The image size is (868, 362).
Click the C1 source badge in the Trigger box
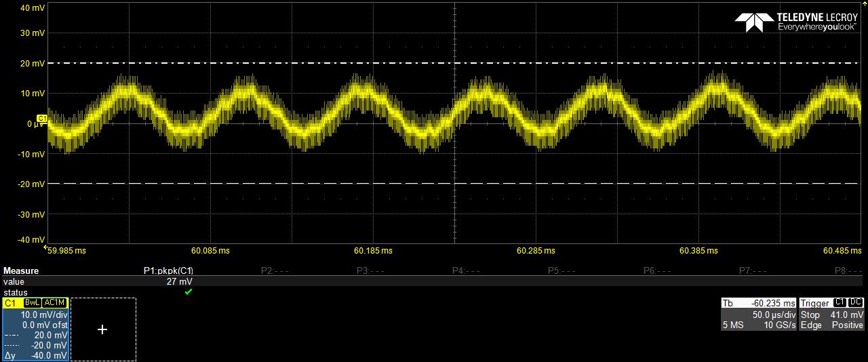pos(840,302)
